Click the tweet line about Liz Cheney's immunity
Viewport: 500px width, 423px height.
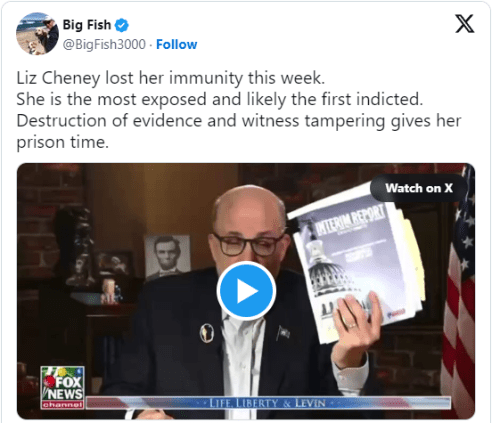[171, 78]
